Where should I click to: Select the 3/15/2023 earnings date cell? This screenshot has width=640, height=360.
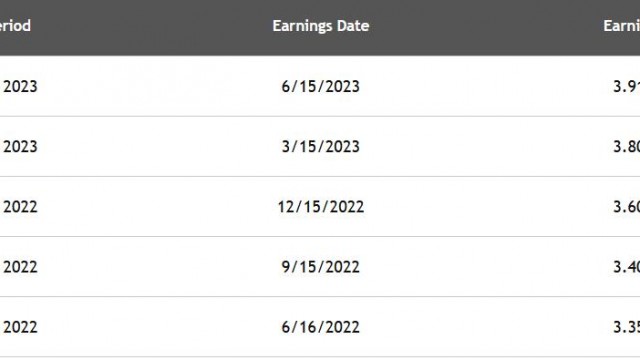point(320,147)
